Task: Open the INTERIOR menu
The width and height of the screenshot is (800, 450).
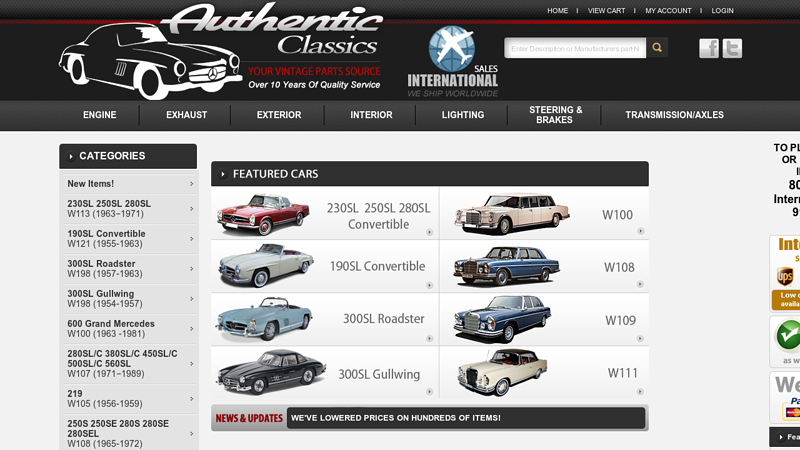Action: point(371,115)
